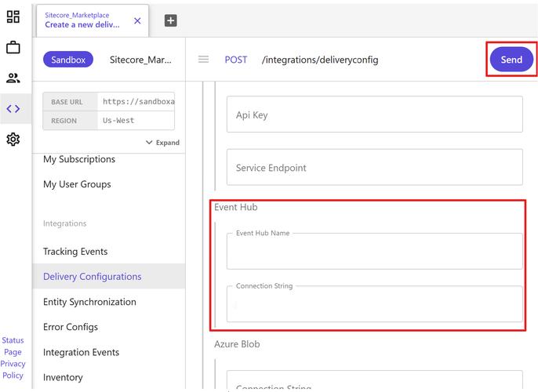538x392 pixels.
Task: Click the Event Hub Connection String field
Action: point(374,305)
